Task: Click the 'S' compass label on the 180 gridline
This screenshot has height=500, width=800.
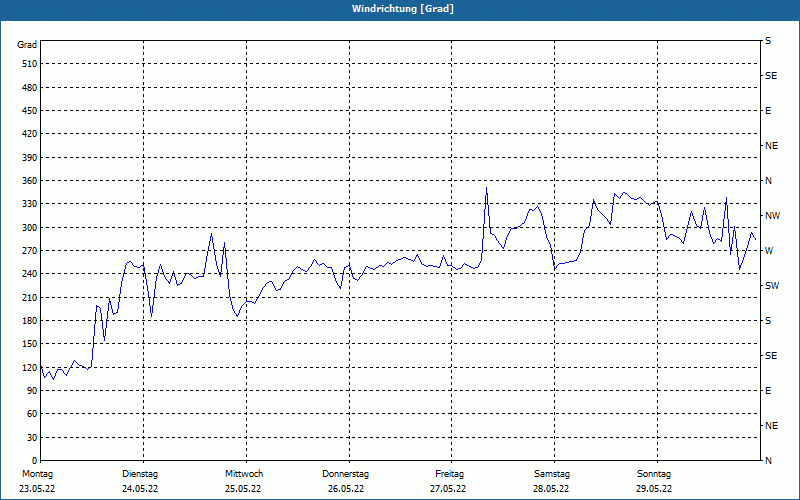Action: [768, 321]
